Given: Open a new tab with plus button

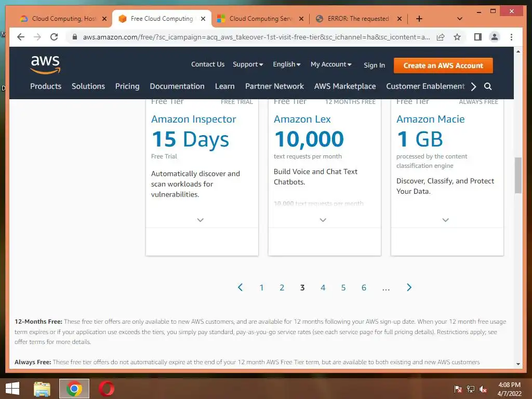Looking at the screenshot, I should (x=419, y=19).
